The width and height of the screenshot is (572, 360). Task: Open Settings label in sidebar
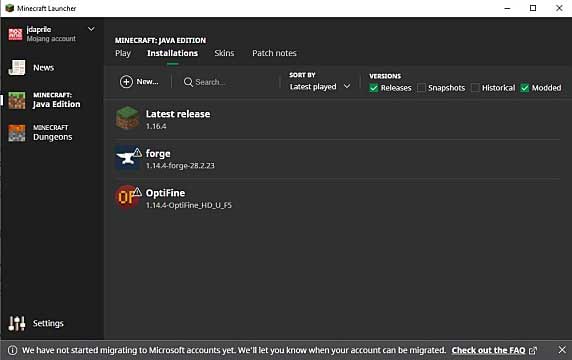click(x=48, y=324)
